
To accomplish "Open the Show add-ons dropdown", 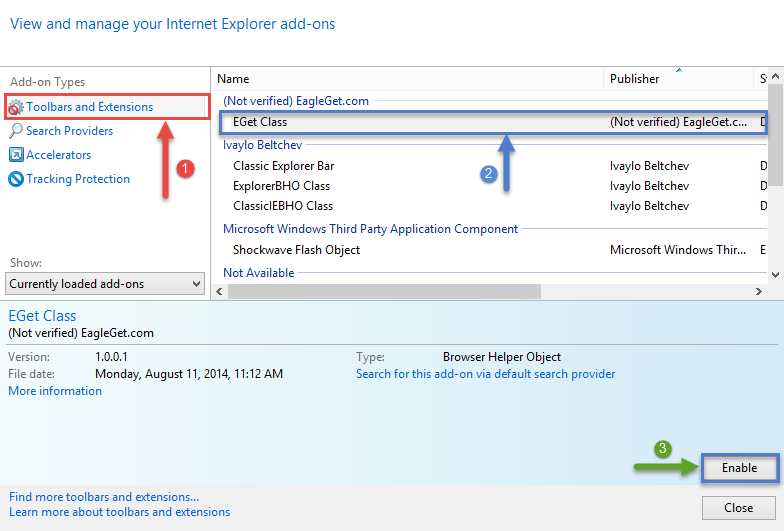I will click(x=105, y=284).
